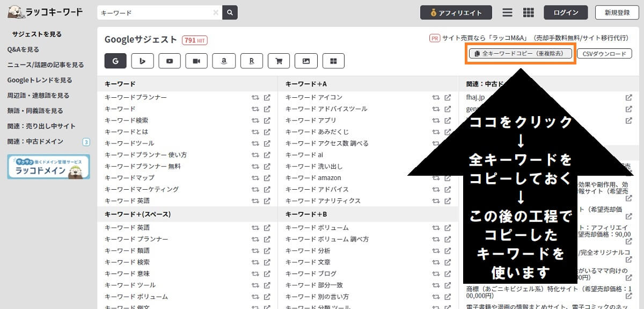This screenshot has width=644, height=309.
Task: Open 類語・同義語を見る sidebar item
Action: pyautogui.click(x=35, y=111)
